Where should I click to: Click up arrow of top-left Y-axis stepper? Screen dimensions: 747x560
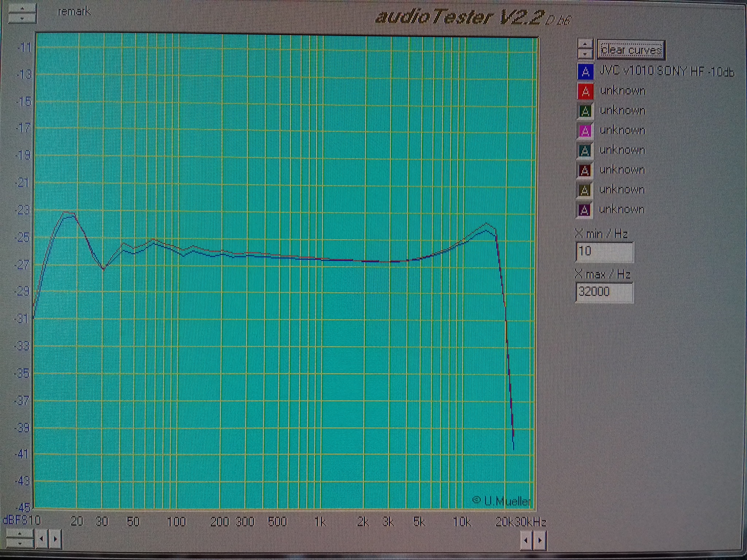pos(22,8)
